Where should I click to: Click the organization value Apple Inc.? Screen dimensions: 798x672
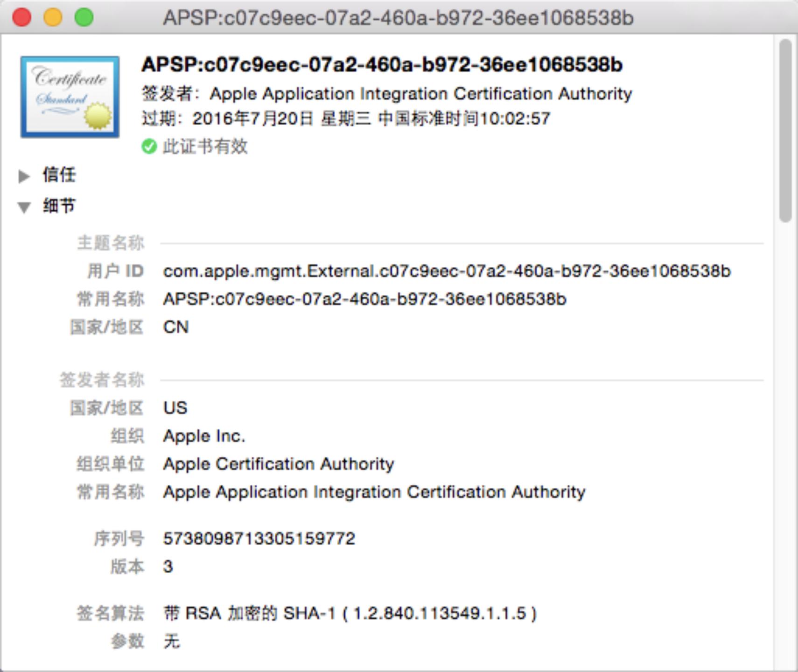[x=204, y=436]
